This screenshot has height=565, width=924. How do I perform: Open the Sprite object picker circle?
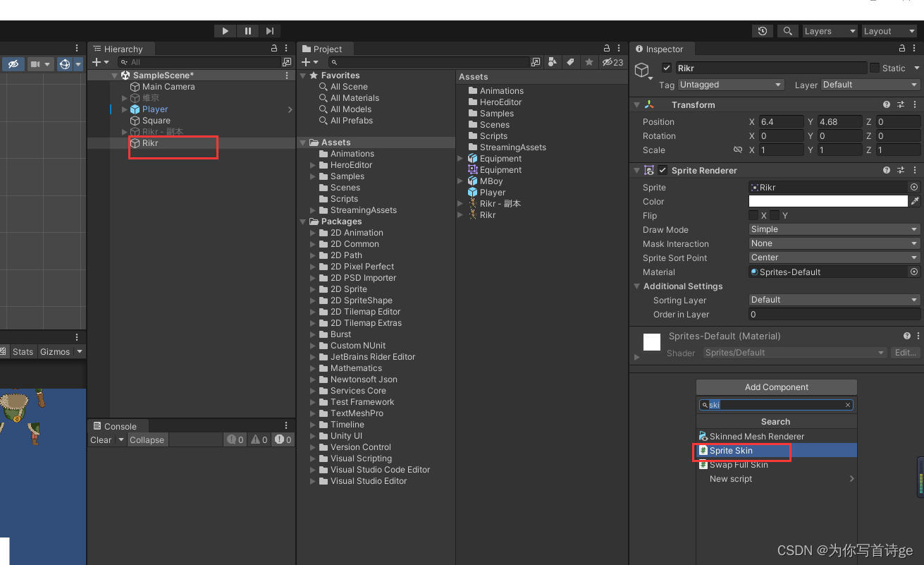tap(914, 188)
